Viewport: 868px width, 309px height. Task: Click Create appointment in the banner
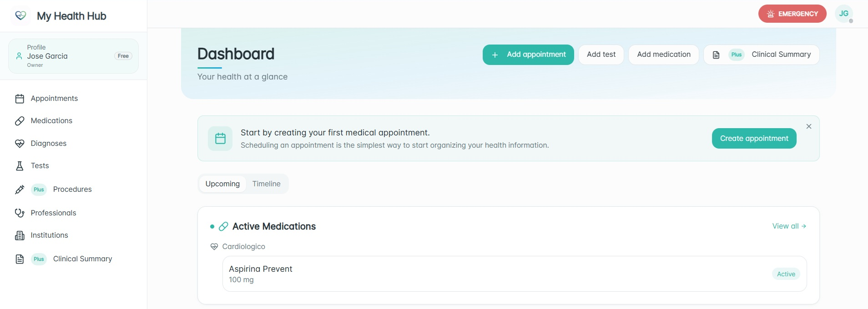pos(754,139)
